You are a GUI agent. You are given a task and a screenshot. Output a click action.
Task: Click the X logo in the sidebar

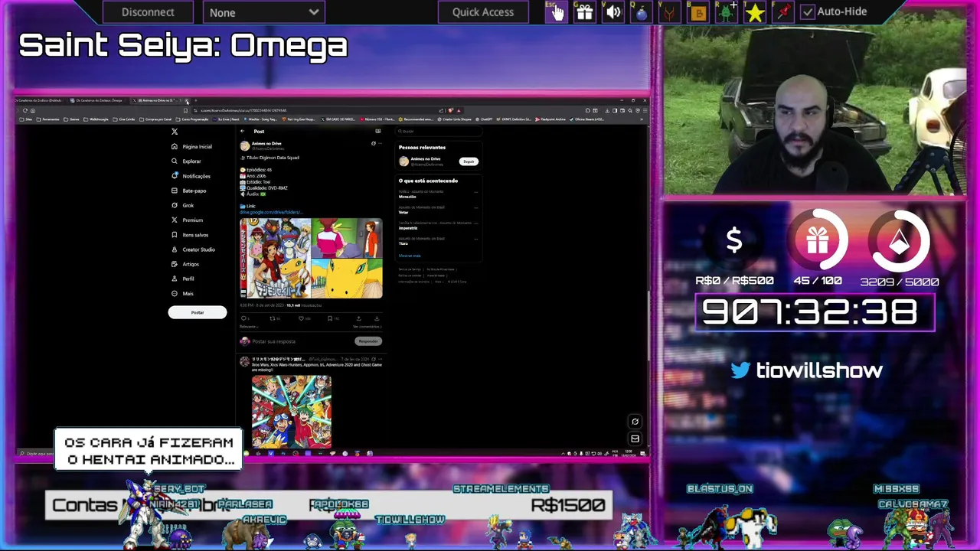175,132
